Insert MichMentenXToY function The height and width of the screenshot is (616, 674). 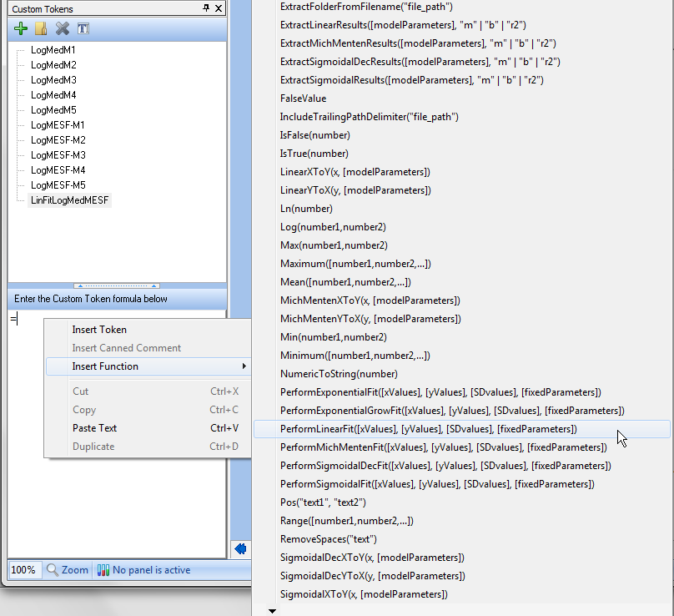coord(370,300)
